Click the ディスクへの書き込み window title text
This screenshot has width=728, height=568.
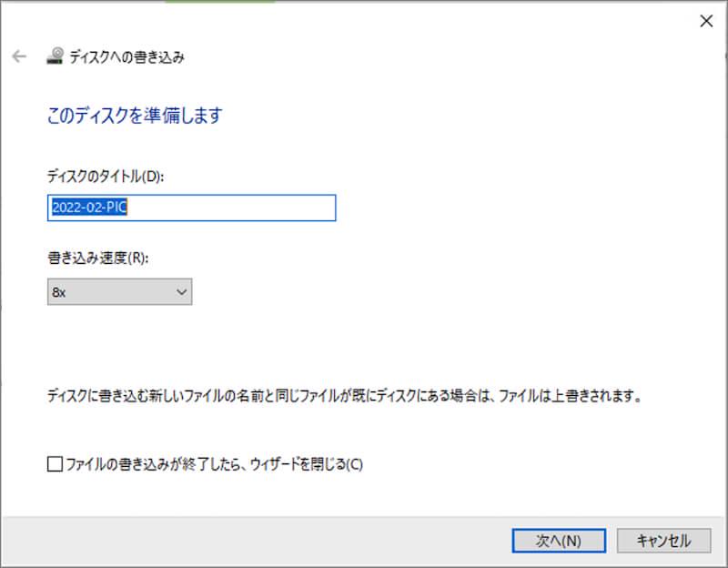(x=127, y=57)
